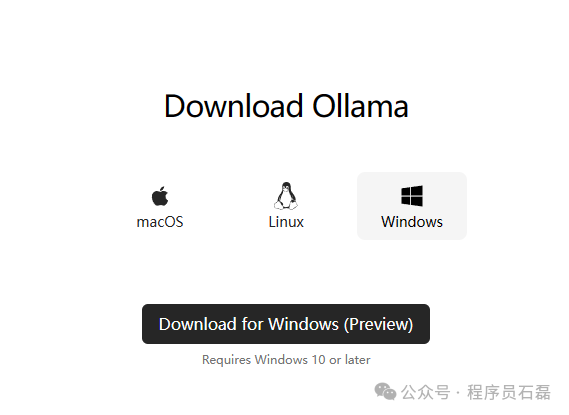Click the Linux text label
This screenshot has width=569, height=415.
coord(286,222)
